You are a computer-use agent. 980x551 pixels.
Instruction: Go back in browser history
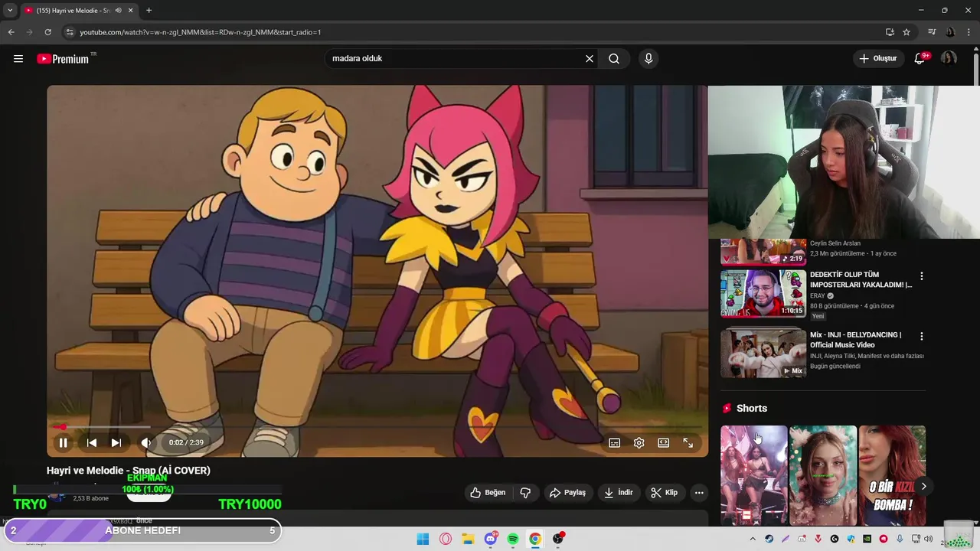coord(11,32)
